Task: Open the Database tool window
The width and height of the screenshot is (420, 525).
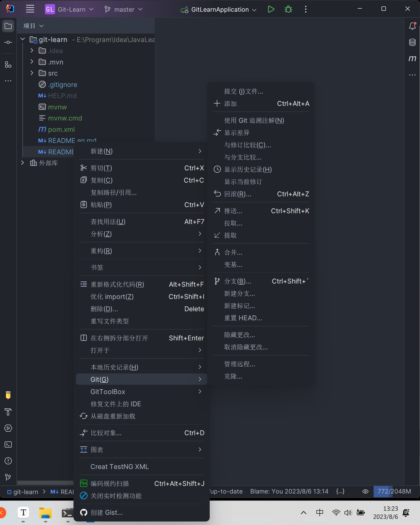Action: [x=412, y=42]
